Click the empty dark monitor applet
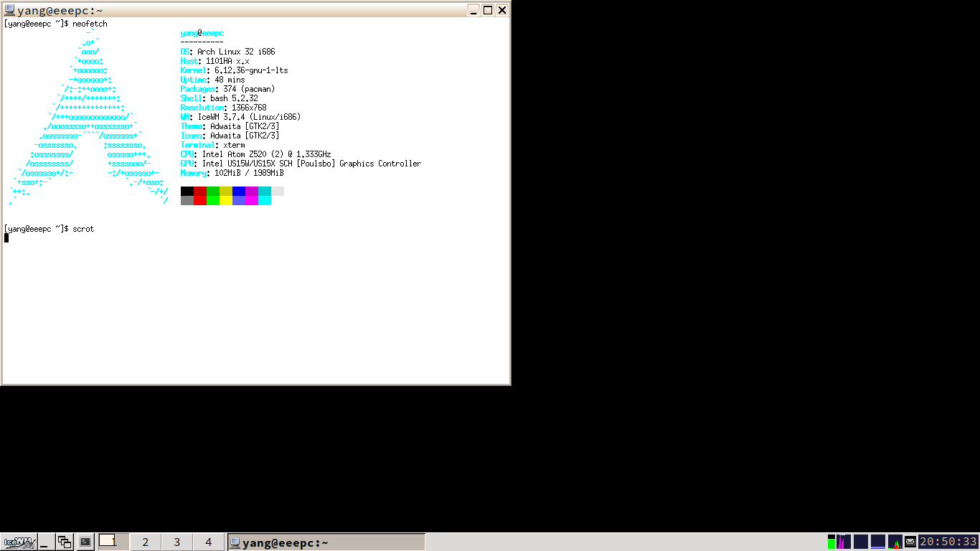 [x=861, y=542]
